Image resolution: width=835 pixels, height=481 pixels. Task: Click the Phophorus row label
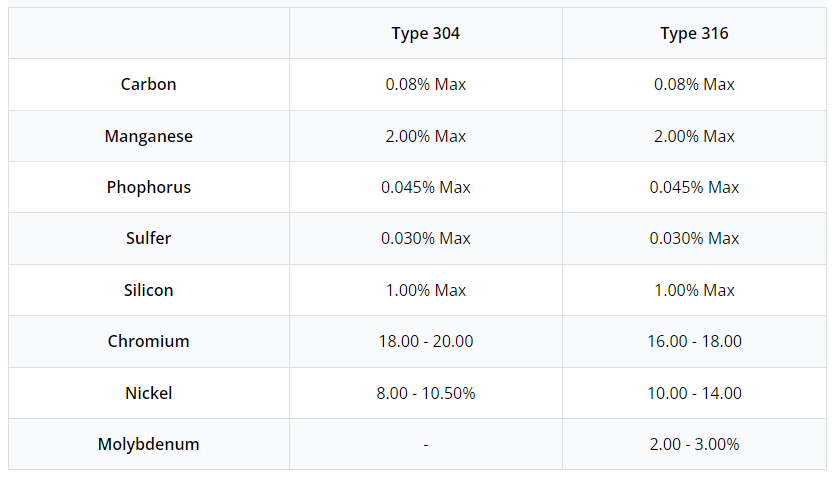tap(148, 187)
